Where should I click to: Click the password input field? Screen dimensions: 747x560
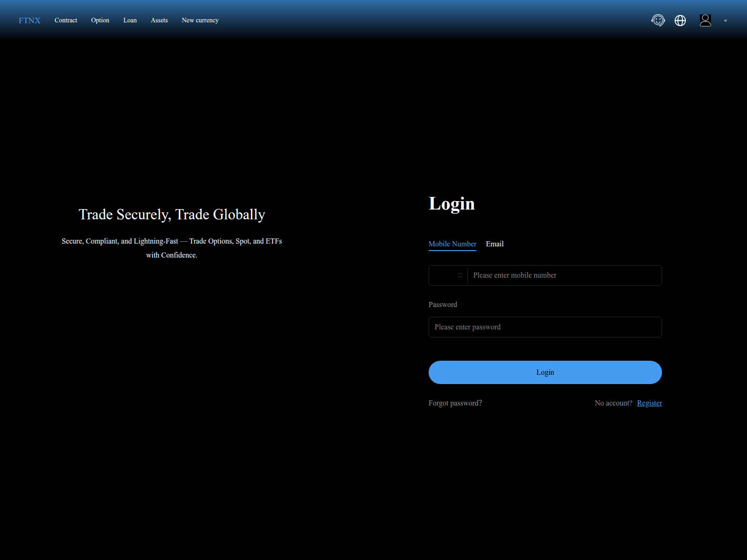[545, 327]
